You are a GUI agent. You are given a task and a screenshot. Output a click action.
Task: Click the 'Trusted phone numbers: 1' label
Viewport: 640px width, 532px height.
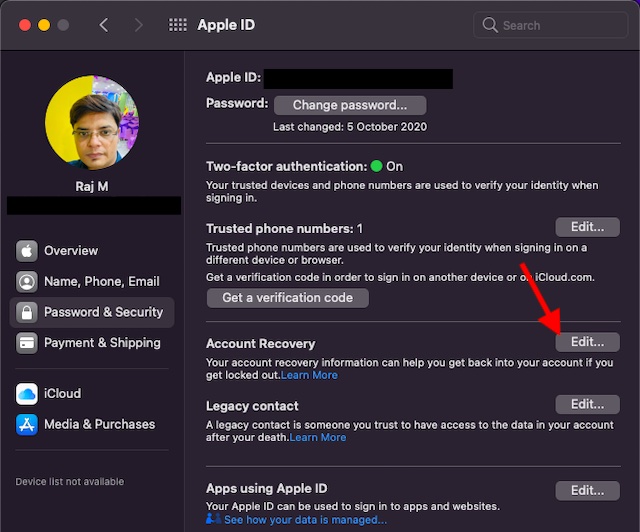(x=284, y=229)
